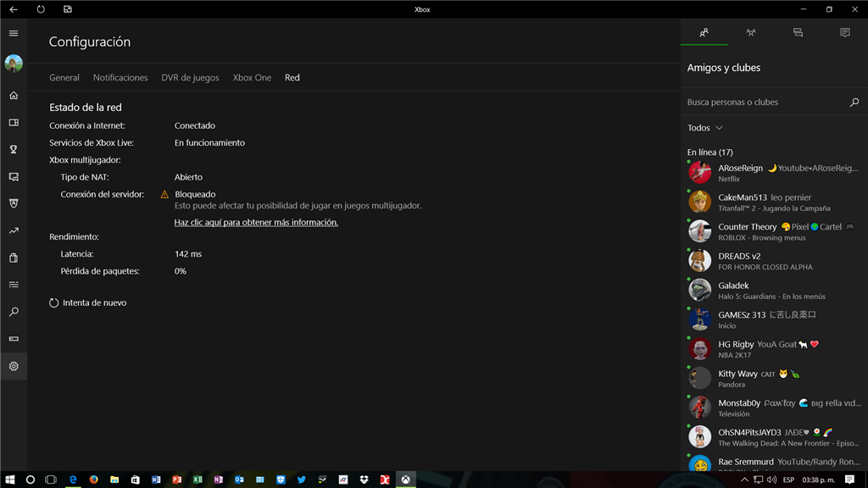This screenshot has height=488, width=868.
Task: Switch to the DVR de juegos tab
Action: (x=190, y=77)
